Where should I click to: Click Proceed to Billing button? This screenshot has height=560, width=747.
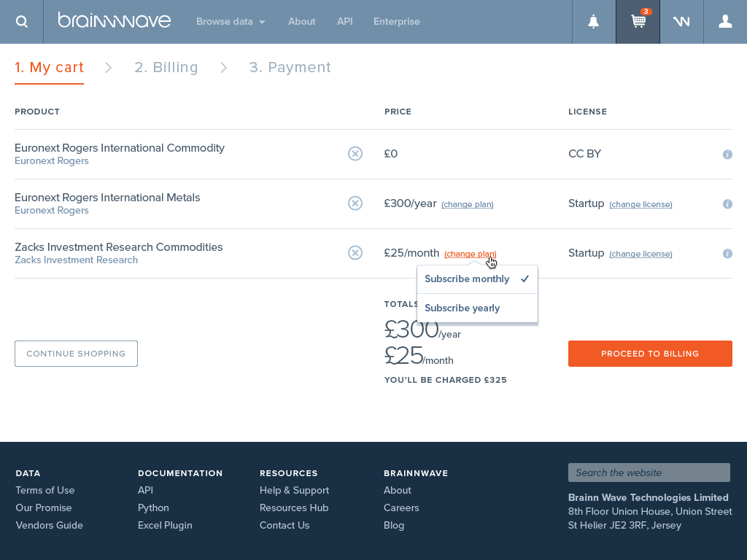tap(650, 354)
